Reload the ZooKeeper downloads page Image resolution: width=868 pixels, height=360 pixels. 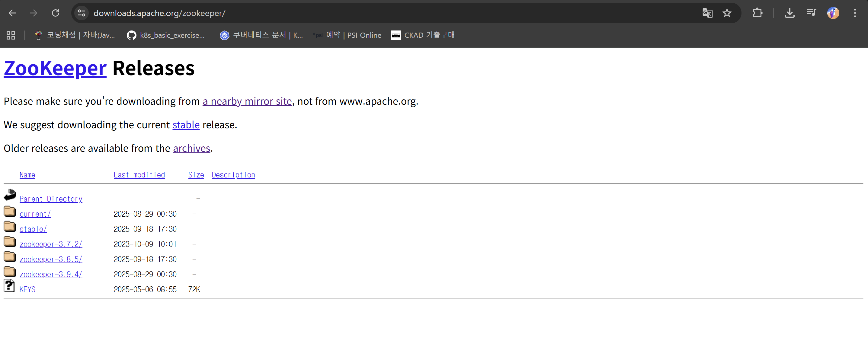point(56,13)
